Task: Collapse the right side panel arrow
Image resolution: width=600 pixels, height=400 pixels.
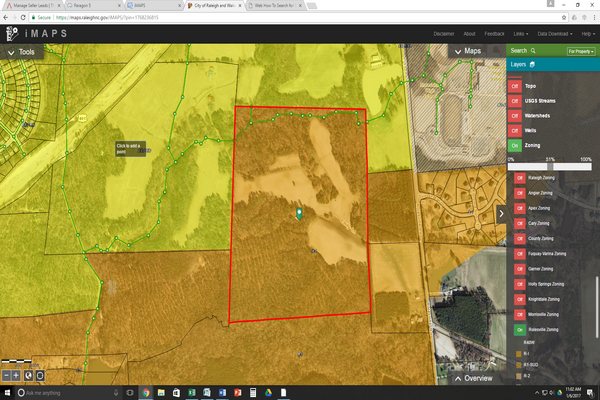Action: click(501, 213)
